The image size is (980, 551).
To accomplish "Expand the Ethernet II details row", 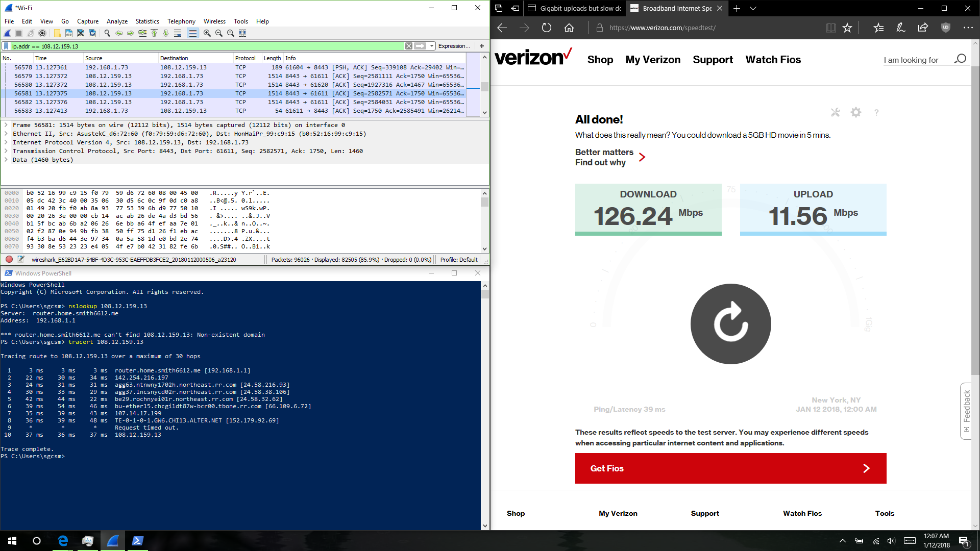I will tap(6, 134).
